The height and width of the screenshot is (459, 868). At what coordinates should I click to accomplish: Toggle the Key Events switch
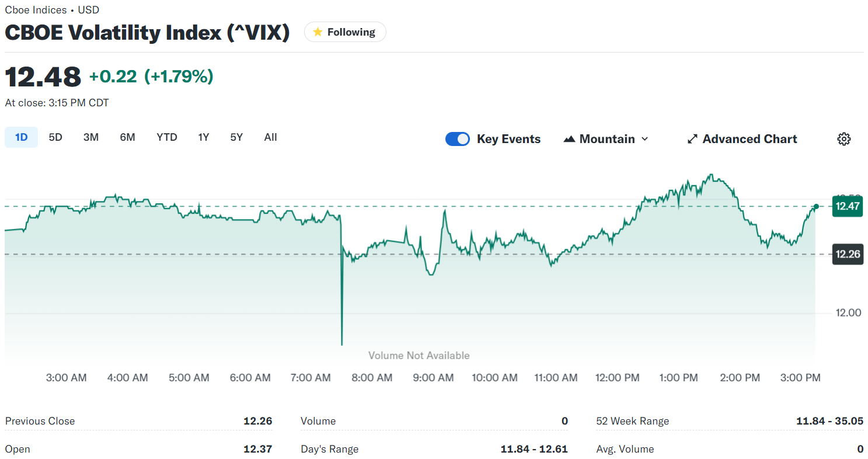[458, 139]
